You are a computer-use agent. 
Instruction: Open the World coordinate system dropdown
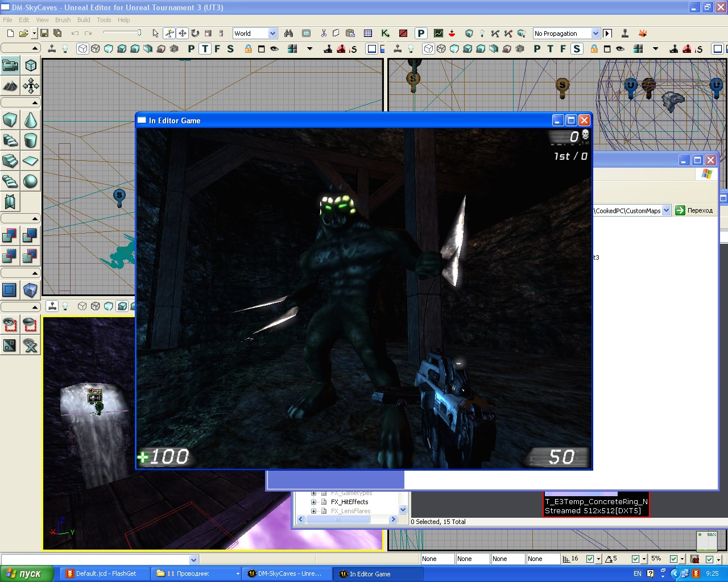(272, 34)
